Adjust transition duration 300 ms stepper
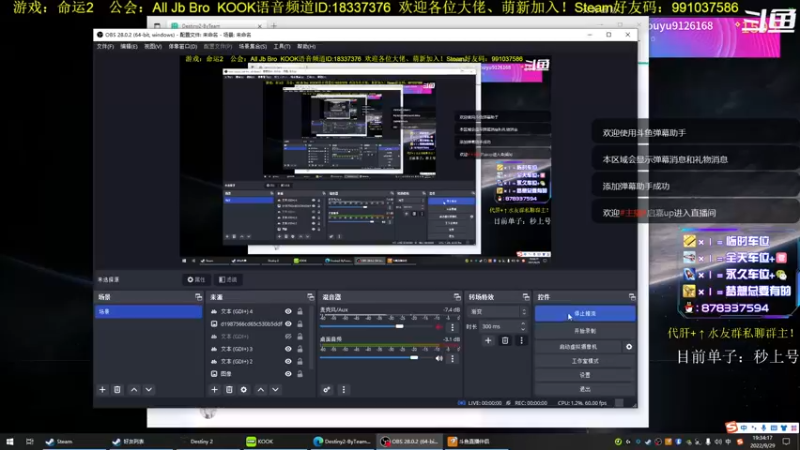This screenshot has height=450, width=800. 522,327
